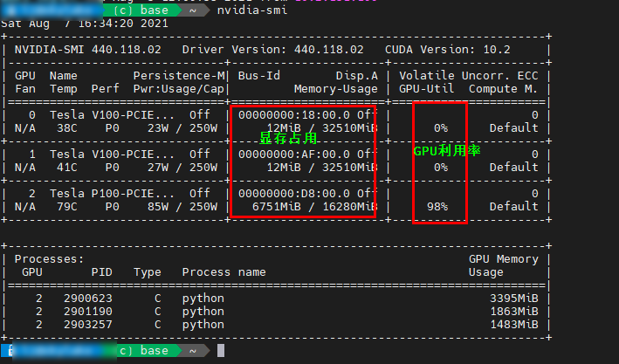Select the 3395MiB process memory value
The height and width of the screenshot is (364, 619).
tap(514, 298)
